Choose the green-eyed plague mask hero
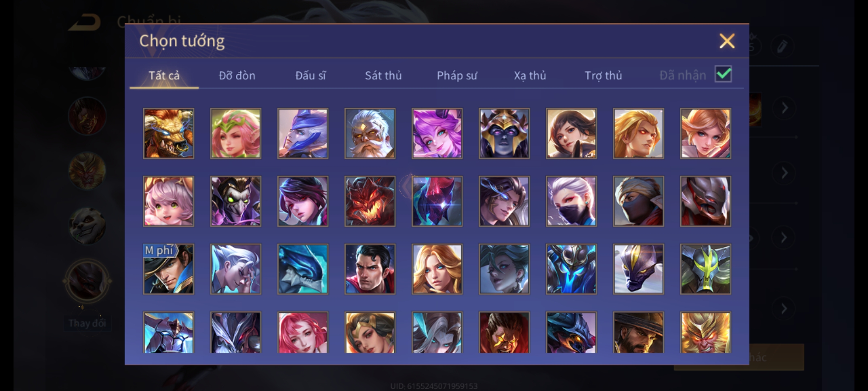The width and height of the screenshot is (868, 391). (x=235, y=201)
